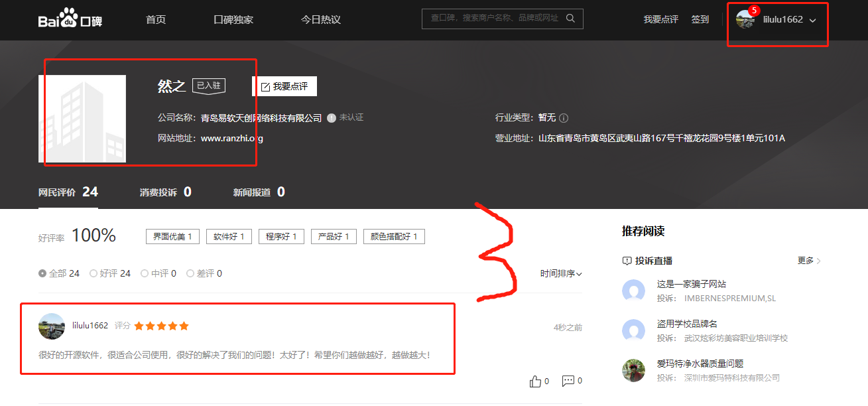868x406 pixels.
Task: Open the 今日热议 menu item
Action: pyautogui.click(x=321, y=19)
